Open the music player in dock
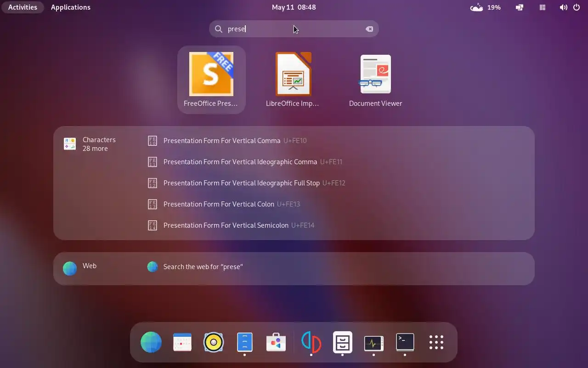588x368 pixels. click(x=214, y=342)
